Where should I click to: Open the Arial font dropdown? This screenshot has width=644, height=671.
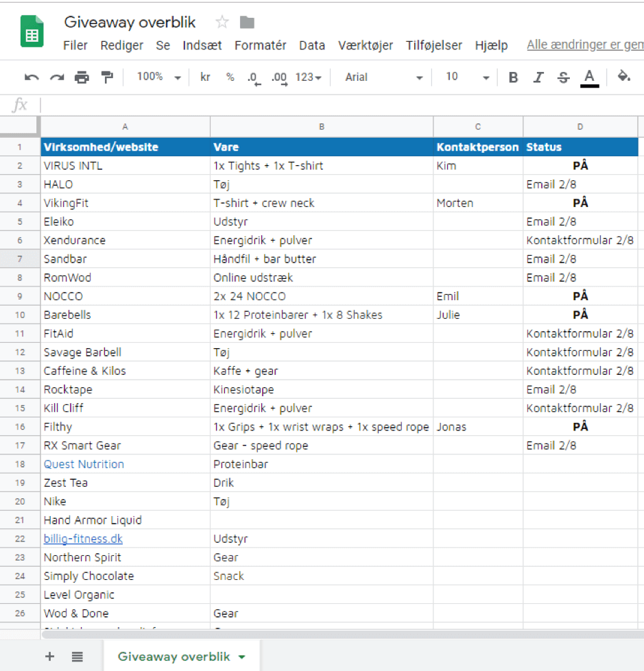(x=383, y=77)
